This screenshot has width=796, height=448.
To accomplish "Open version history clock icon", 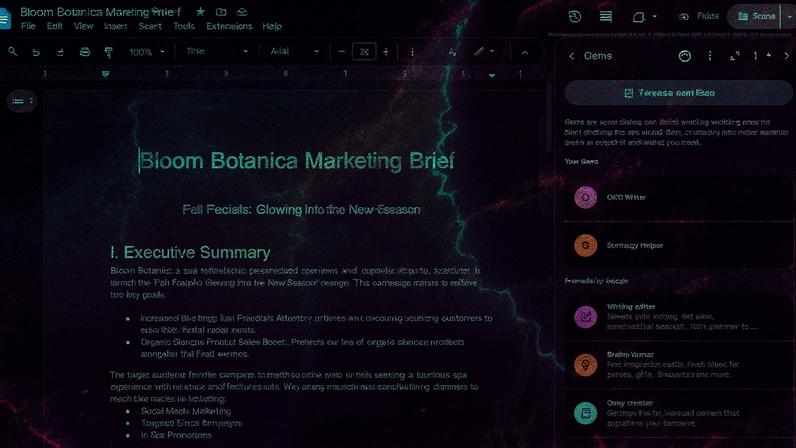I will (x=575, y=16).
